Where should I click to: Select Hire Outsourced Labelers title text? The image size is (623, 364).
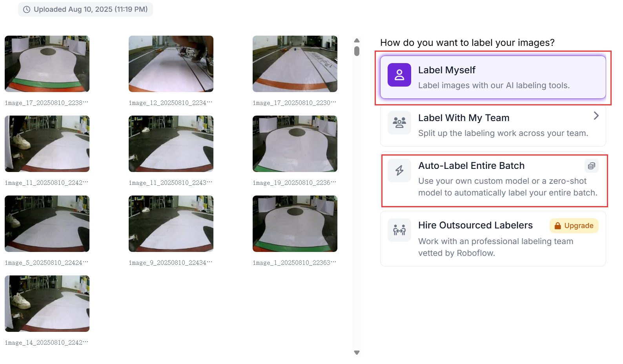[475, 225]
